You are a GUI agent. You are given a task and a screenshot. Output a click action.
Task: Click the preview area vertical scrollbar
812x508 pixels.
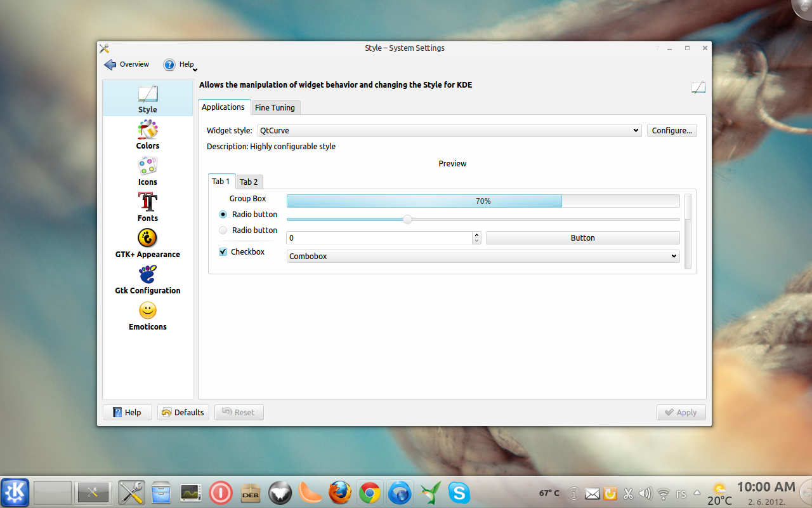coord(688,231)
